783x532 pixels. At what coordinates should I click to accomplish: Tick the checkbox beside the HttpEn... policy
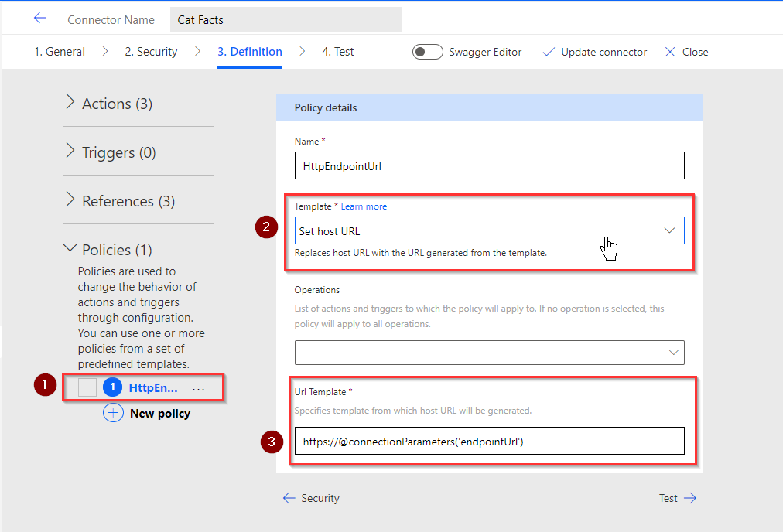point(87,387)
